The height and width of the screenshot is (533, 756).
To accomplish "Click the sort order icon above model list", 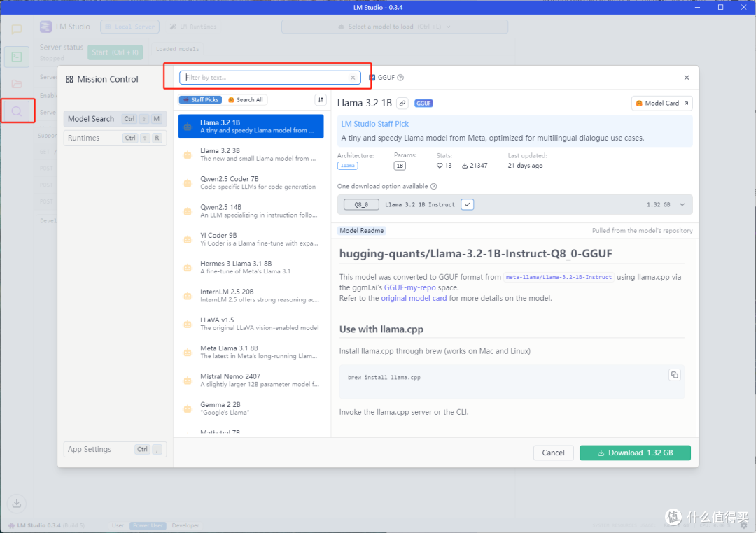I will 321,100.
